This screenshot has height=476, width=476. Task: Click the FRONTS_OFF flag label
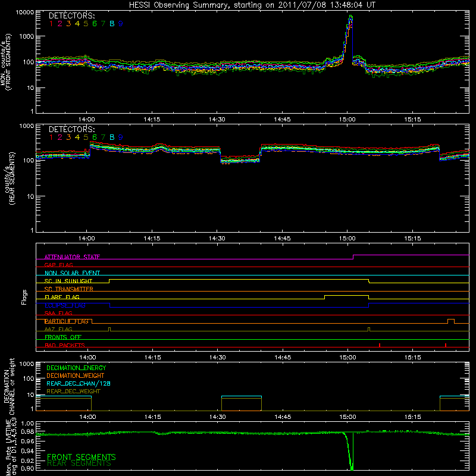point(63,337)
